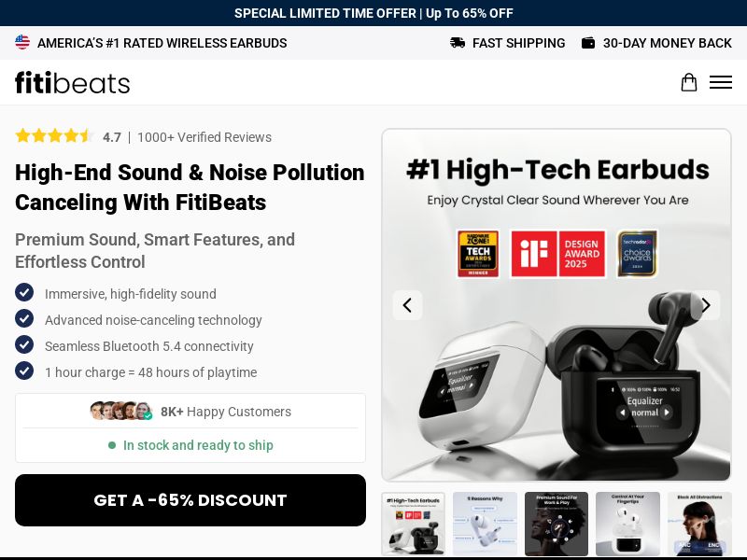This screenshot has height=560, width=747.
Task: Advance carousel with right arrow
Action: 706,305
